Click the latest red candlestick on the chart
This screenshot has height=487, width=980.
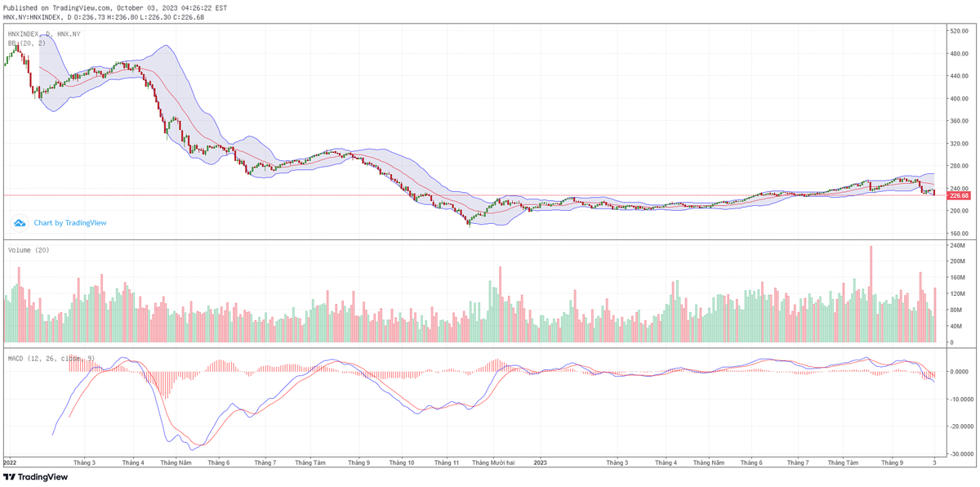coord(934,193)
